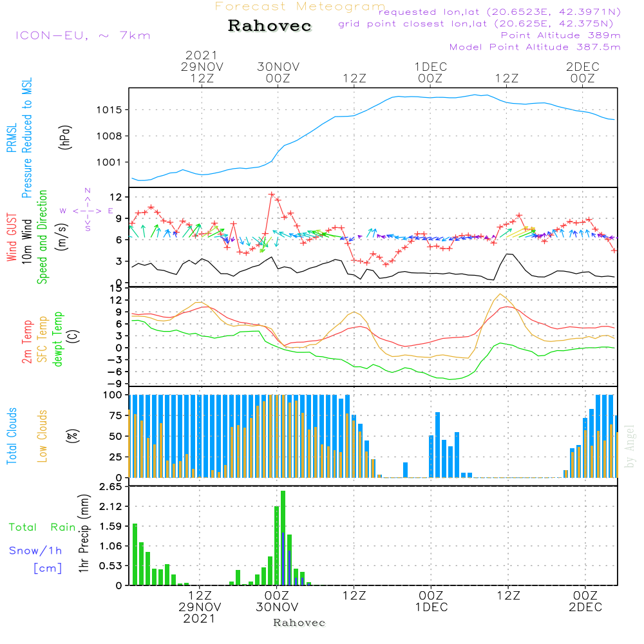
Task: Click the '1015' pressure axis value
Action: tap(109, 109)
